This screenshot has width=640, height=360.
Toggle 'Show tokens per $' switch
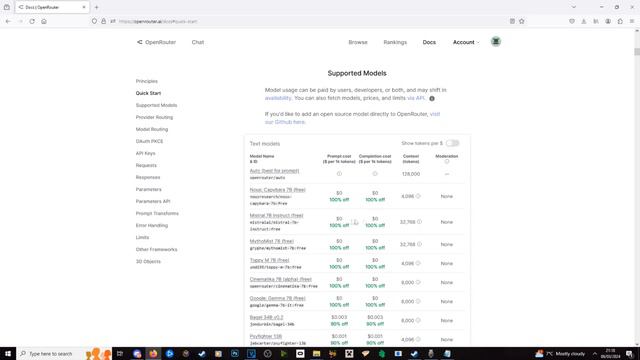click(452, 143)
